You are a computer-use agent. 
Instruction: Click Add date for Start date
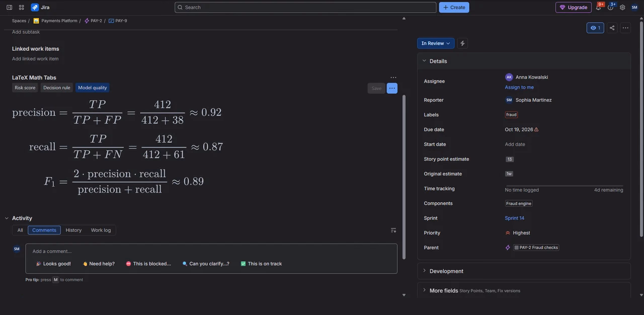click(515, 144)
